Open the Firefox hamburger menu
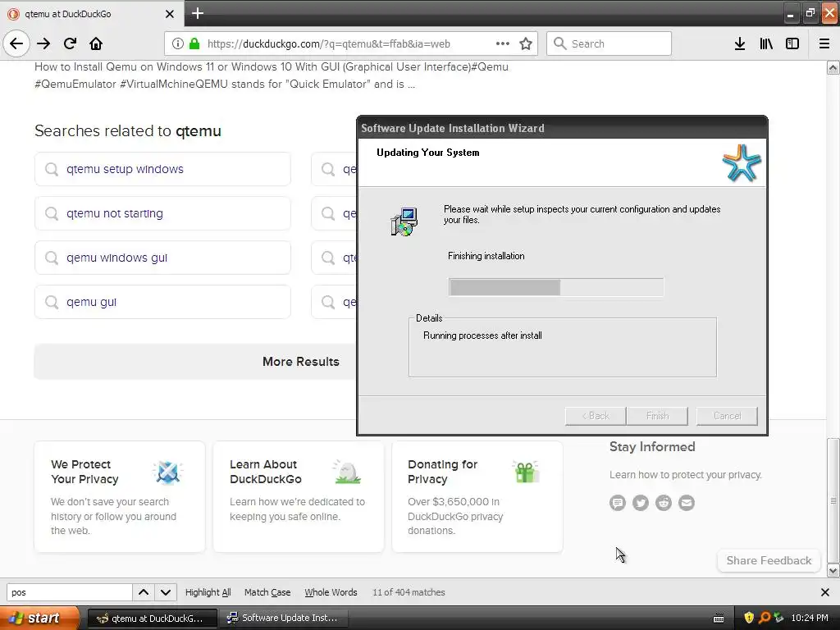Viewport: 840px width, 630px height. (824, 43)
